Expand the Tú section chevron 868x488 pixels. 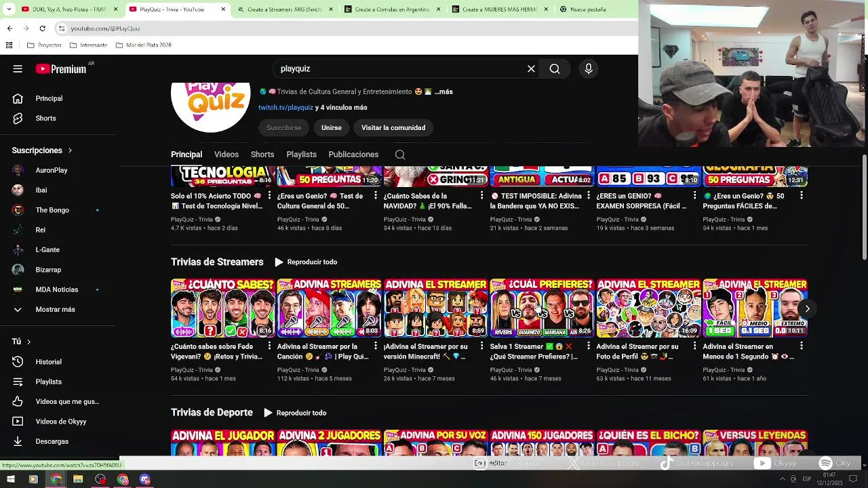coord(28,342)
